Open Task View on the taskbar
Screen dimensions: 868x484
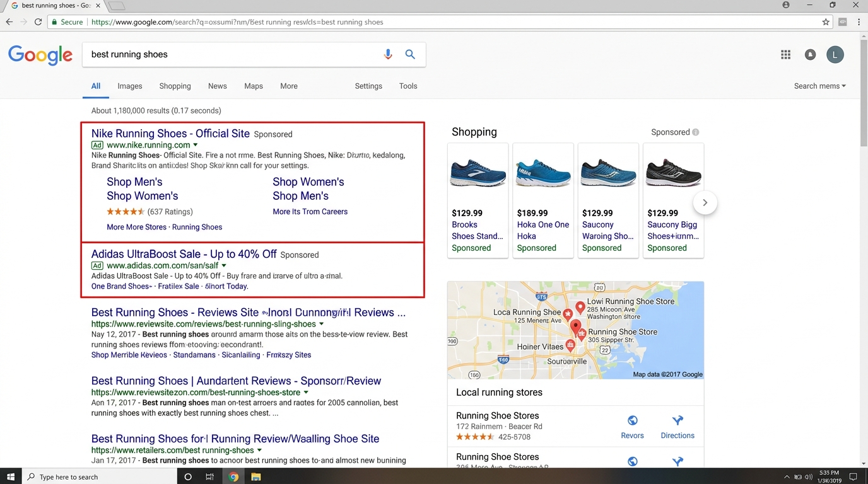[210, 476]
